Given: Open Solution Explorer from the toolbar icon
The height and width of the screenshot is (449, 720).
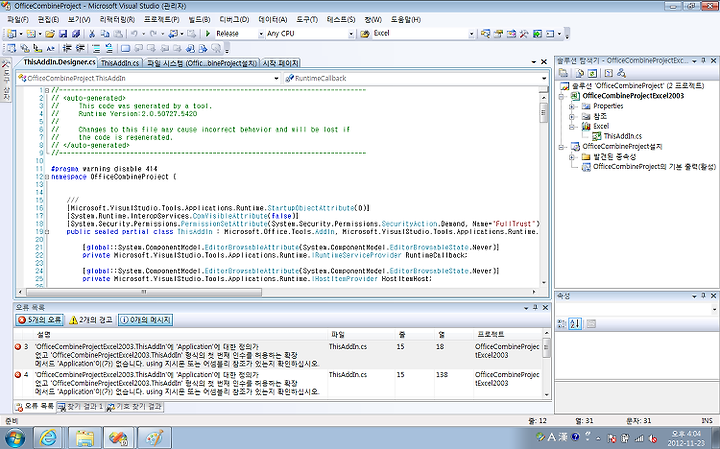Looking at the screenshot, I should 485,34.
